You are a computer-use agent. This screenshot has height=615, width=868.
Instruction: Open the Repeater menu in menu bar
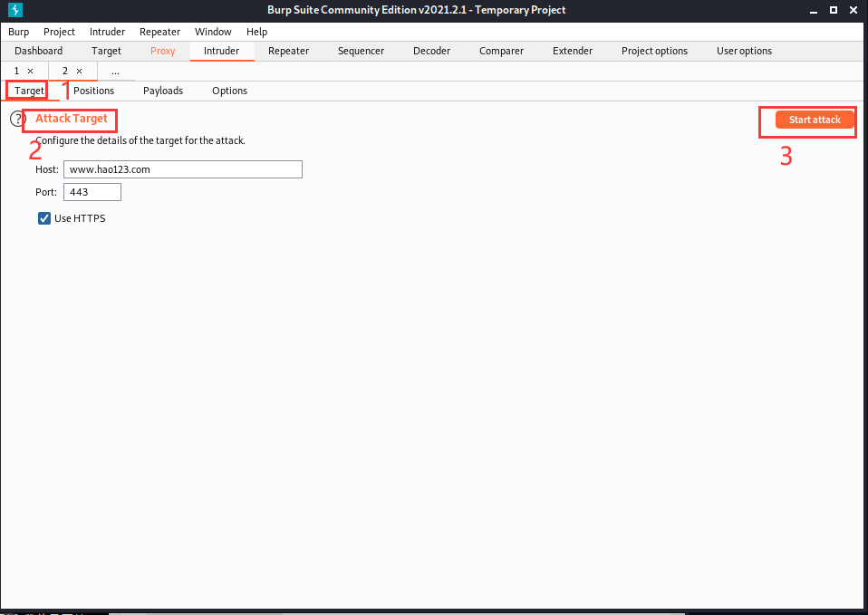point(160,32)
